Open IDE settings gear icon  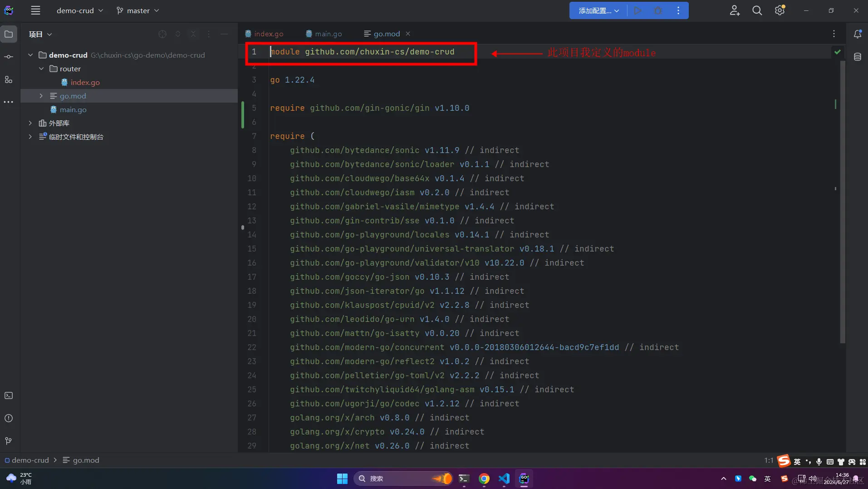point(780,10)
